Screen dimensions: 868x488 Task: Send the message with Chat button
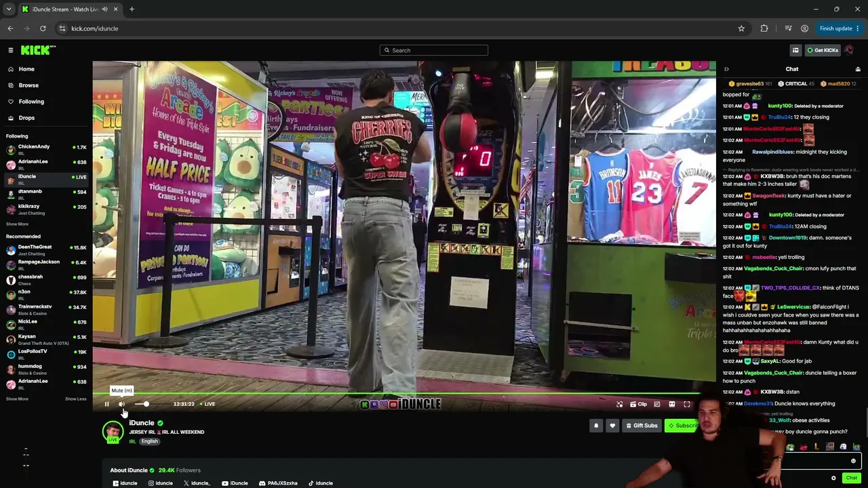click(x=852, y=478)
